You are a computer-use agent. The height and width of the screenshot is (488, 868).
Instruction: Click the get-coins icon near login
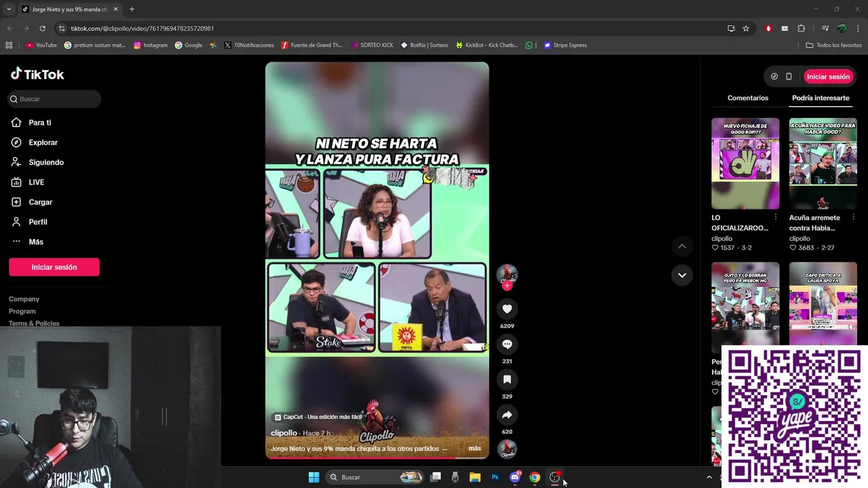point(774,77)
